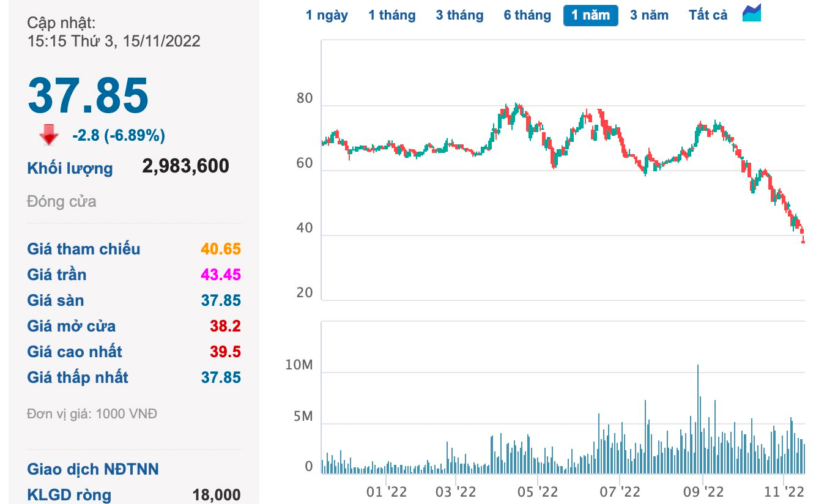The image size is (816, 504).
Task: Select the 1 tháng time range
Action: 391,15
